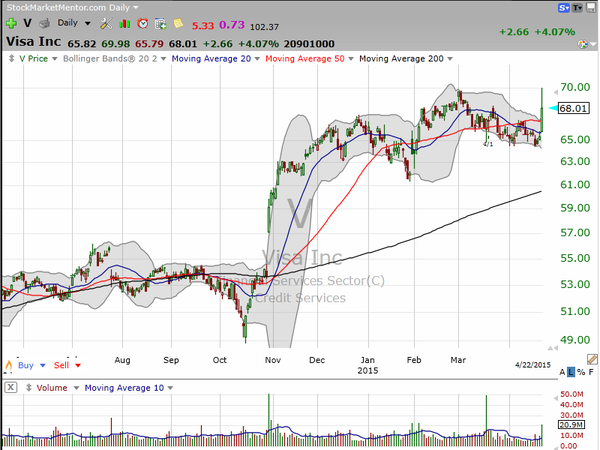Screen dimensions: 600x450
Task: Toggle the % percent scale option
Action: click(x=581, y=372)
